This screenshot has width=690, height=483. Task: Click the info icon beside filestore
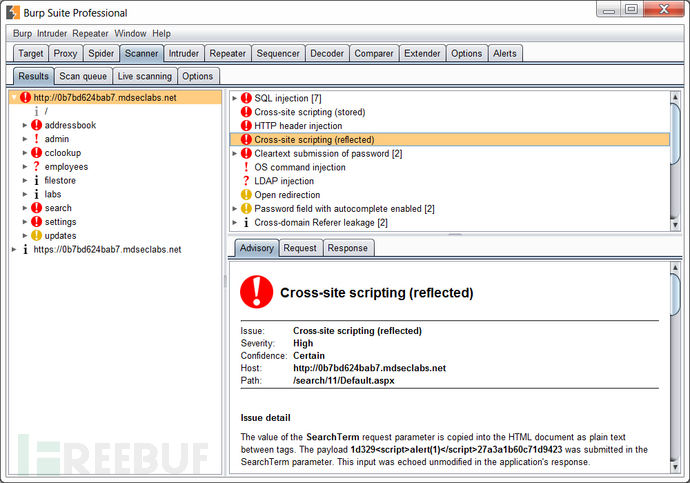[x=37, y=180]
